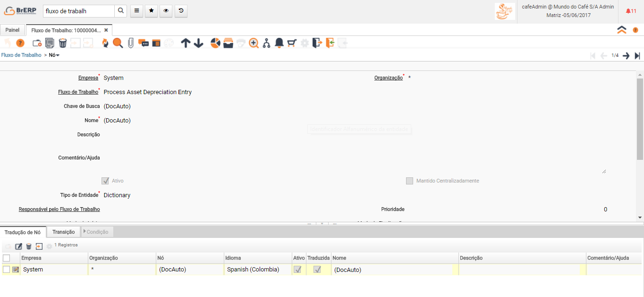This screenshot has height=297, width=644.
Task: Open product info shopping cart icon
Action: pyautogui.click(x=292, y=43)
